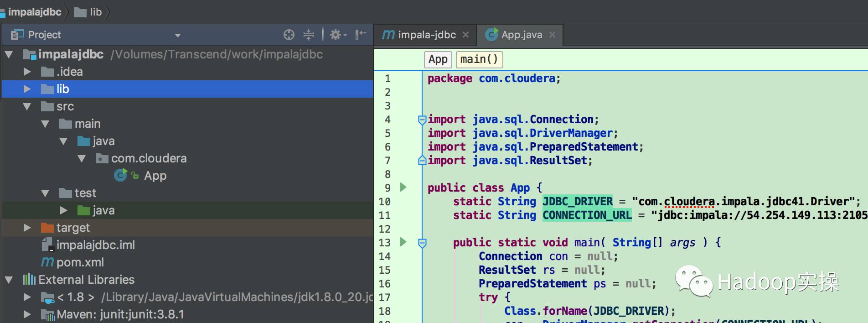868x323 pixels.
Task: Open the Project view dropdown
Action: pos(178,35)
